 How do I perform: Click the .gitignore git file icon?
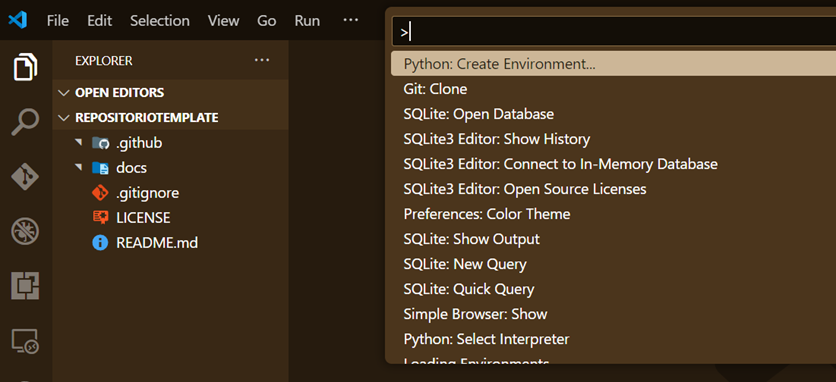click(100, 193)
